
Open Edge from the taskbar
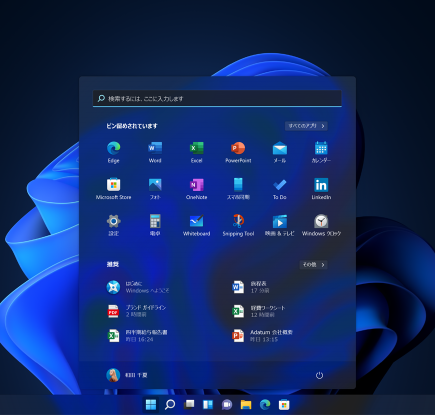pyautogui.click(x=265, y=405)
